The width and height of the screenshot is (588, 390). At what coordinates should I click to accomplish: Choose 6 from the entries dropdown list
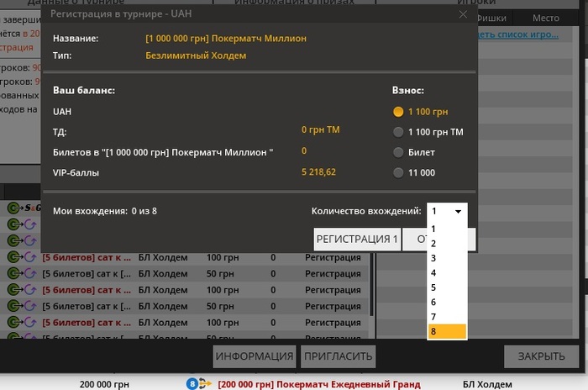pos(447,302)
